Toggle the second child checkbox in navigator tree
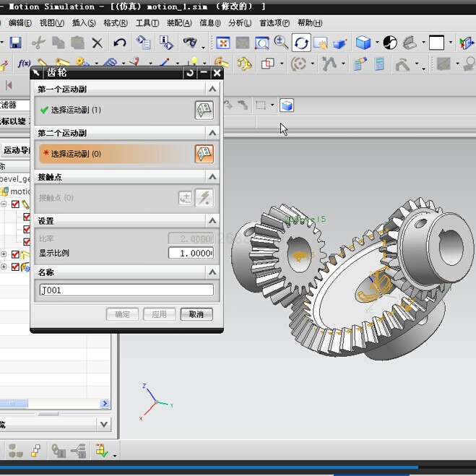Viewport: 476px width, 476px height. point(27,230)
